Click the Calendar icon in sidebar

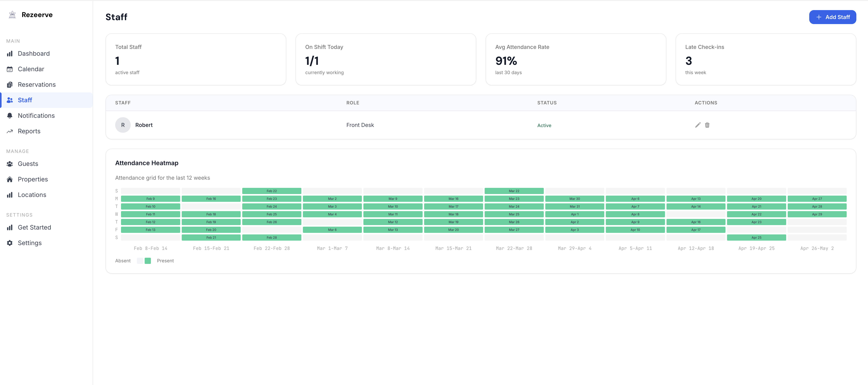(x=10, y=69)
